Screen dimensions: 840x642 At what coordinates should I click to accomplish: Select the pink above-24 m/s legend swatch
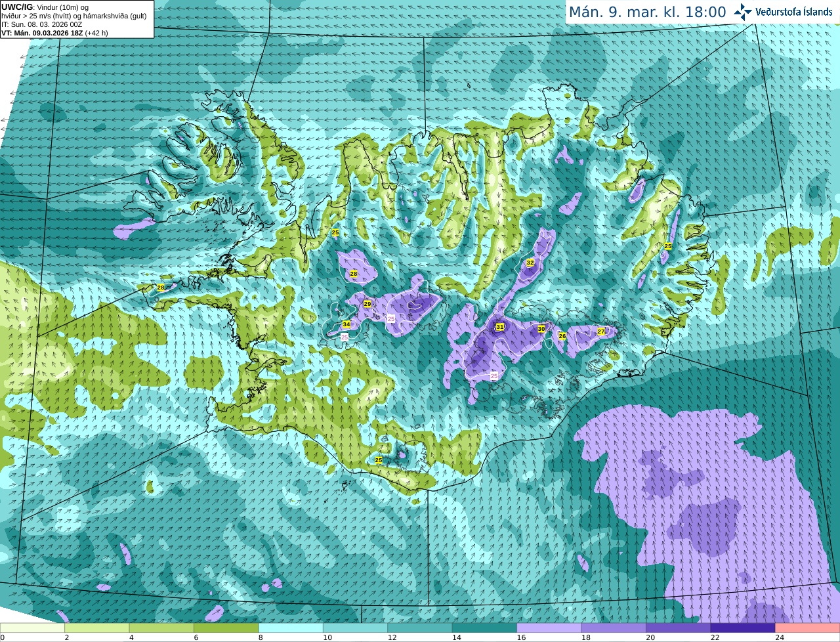[808, 628]
